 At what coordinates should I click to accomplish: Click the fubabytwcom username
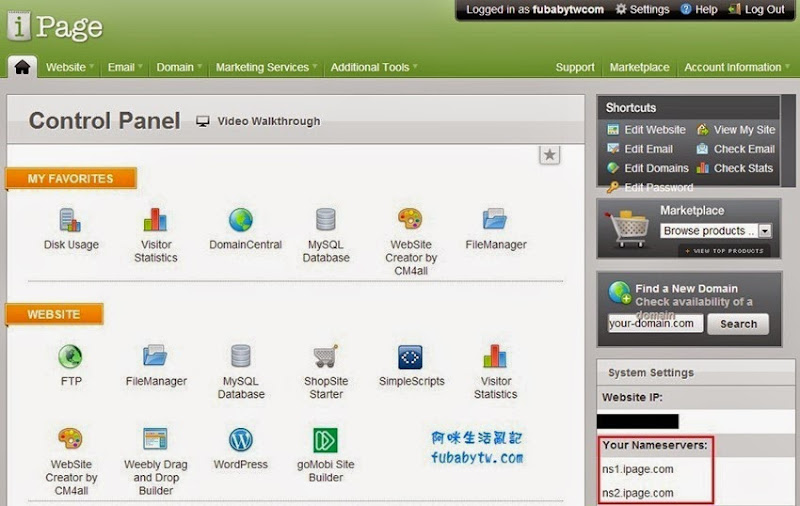click(x=568, y=9)
